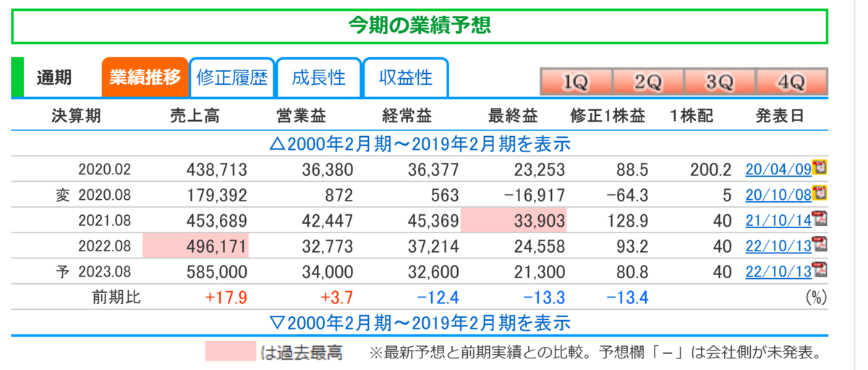Click the 179,392 sales value

pos(216,195)
